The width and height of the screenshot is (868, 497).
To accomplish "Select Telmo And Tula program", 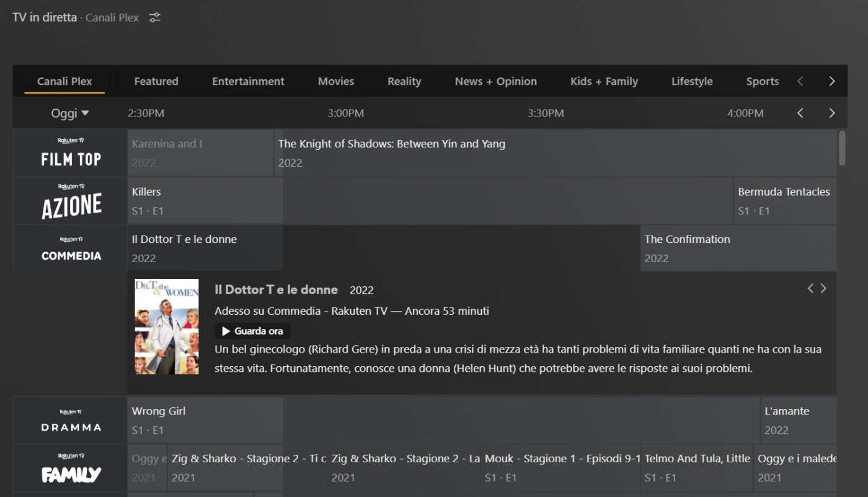I will (x=697, y=468).
